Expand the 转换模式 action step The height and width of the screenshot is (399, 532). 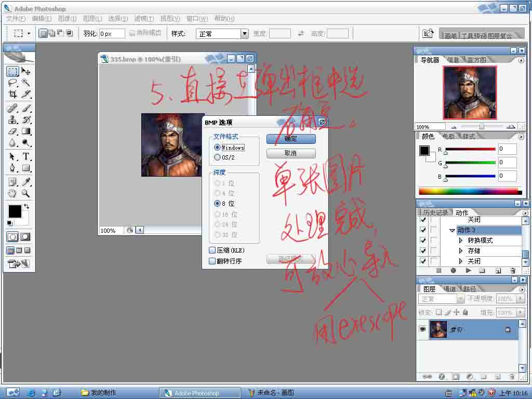pos(461,241)
